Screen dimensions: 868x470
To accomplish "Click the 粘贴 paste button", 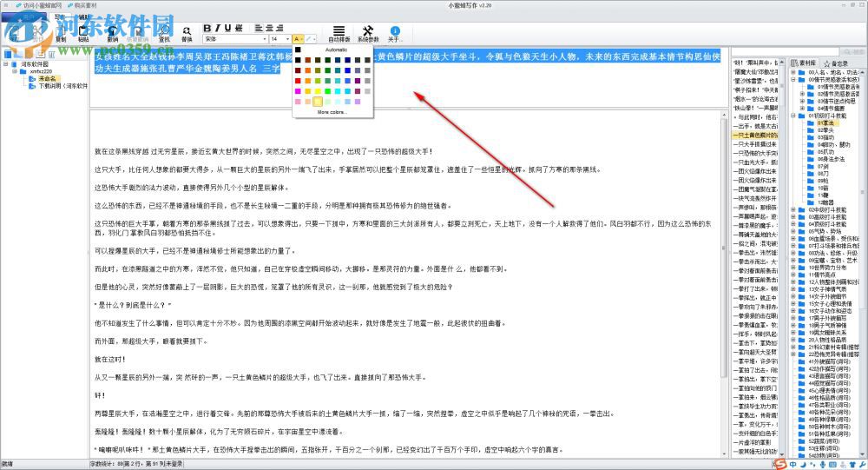I will tap(83, 35).
